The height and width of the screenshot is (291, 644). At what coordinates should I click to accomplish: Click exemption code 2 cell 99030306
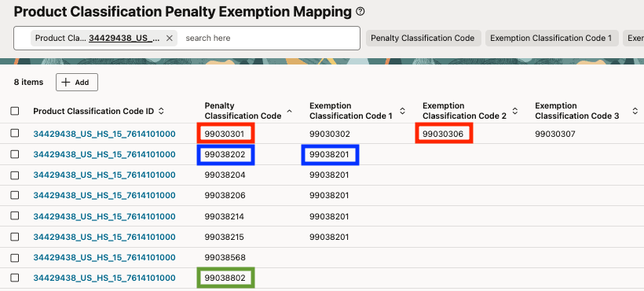pyautogui.click(x=443, y=134)
